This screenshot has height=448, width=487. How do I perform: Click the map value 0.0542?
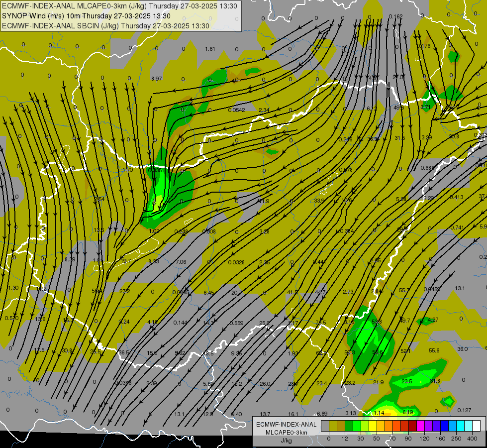[237, 110]
